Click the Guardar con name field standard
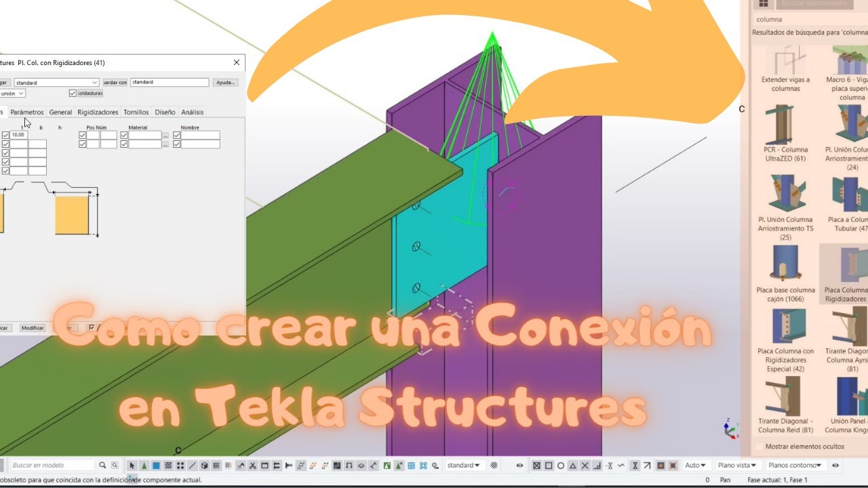Image resolution: width=868 pixels, height=488 pixels. coord(170,83)
